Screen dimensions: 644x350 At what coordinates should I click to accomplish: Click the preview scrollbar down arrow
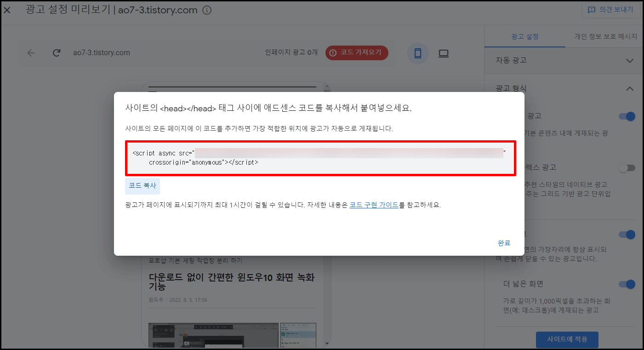click(327, 343)
